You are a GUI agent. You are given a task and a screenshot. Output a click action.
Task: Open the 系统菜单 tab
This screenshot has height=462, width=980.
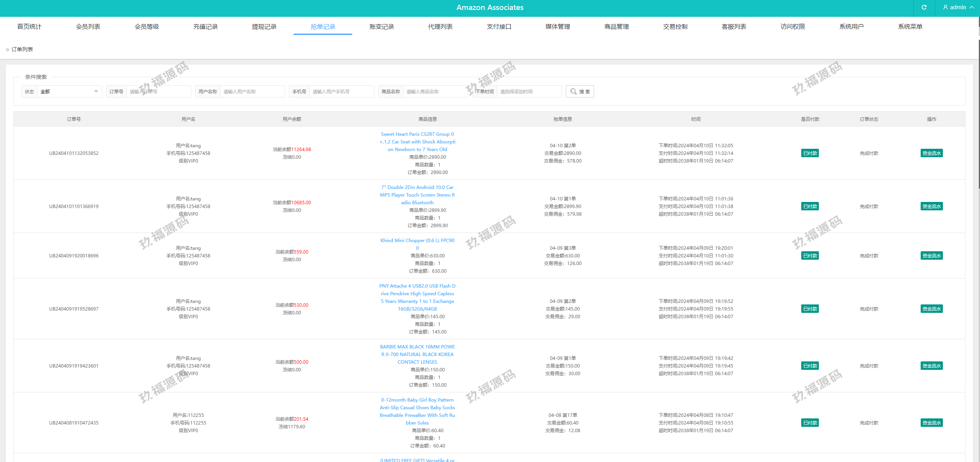point(910,26)
